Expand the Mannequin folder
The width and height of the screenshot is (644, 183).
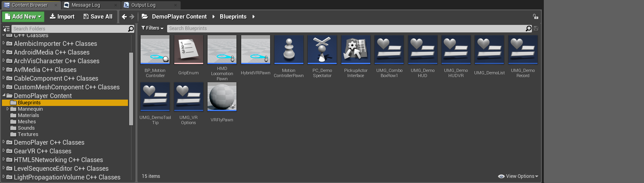tap(8, 109)
